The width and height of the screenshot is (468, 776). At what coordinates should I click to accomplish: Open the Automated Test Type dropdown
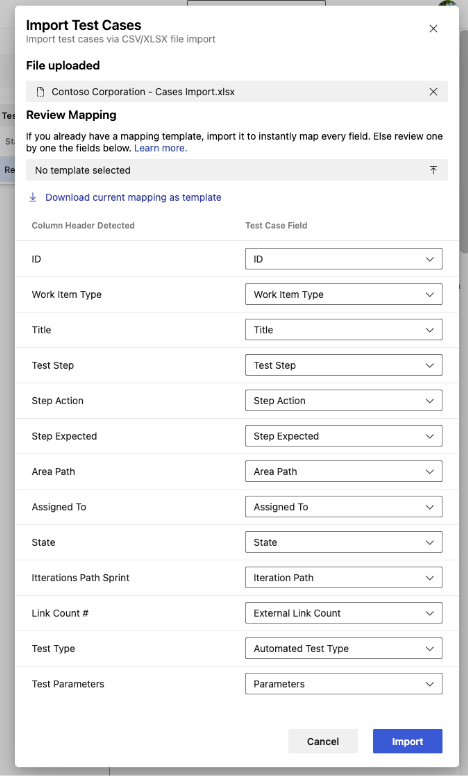point(344,648)
